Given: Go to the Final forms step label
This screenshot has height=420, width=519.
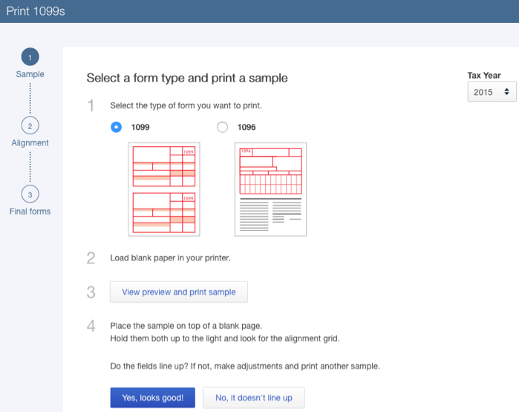Looking at the screenshot, I should point(30,211).
